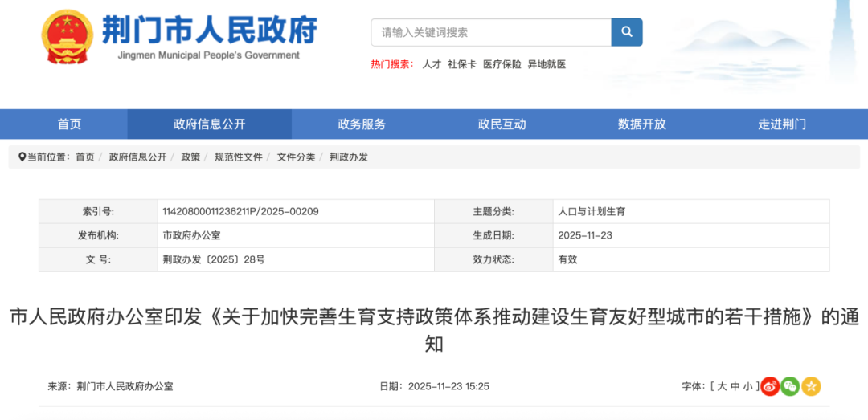Click the 社保卡 hot search link

click(x=462, y=64)
